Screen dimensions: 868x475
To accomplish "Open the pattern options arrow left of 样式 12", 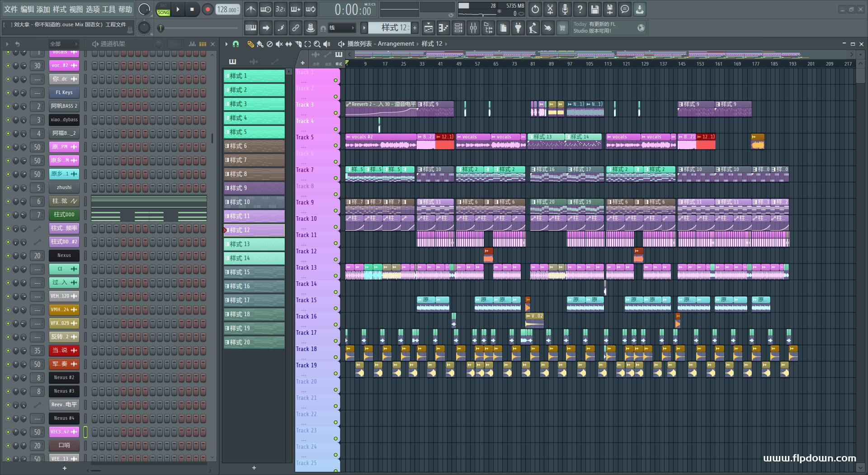I will [364, 28].
